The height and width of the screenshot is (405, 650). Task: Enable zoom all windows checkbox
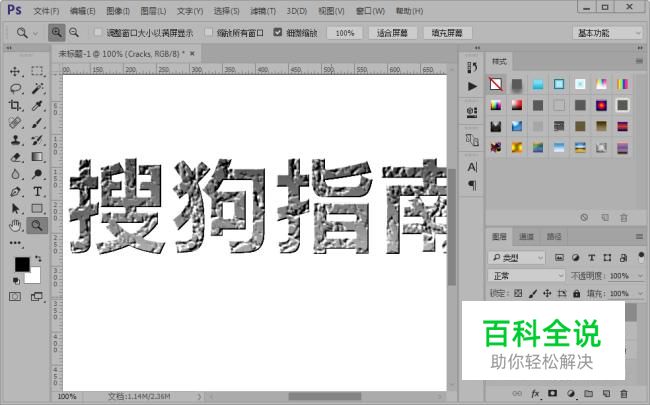209,32
